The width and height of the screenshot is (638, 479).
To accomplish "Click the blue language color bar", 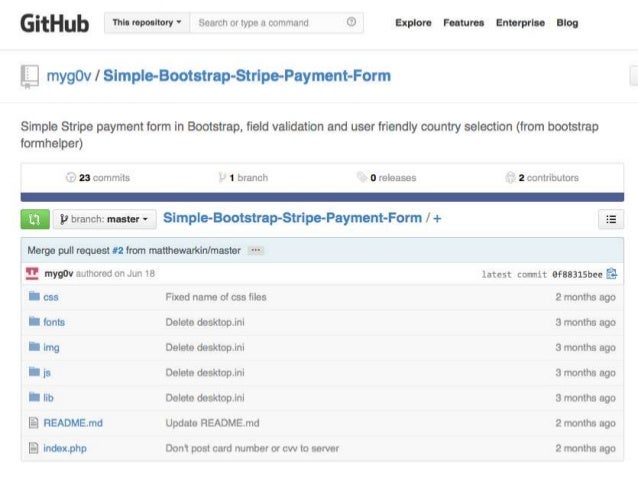I will [322, 197].
